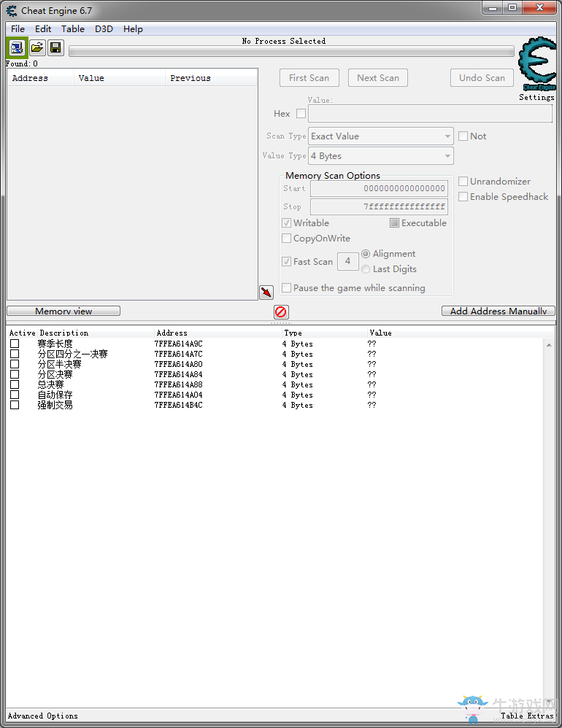Toggle the Fast Scan checkbox

point(287,261)
